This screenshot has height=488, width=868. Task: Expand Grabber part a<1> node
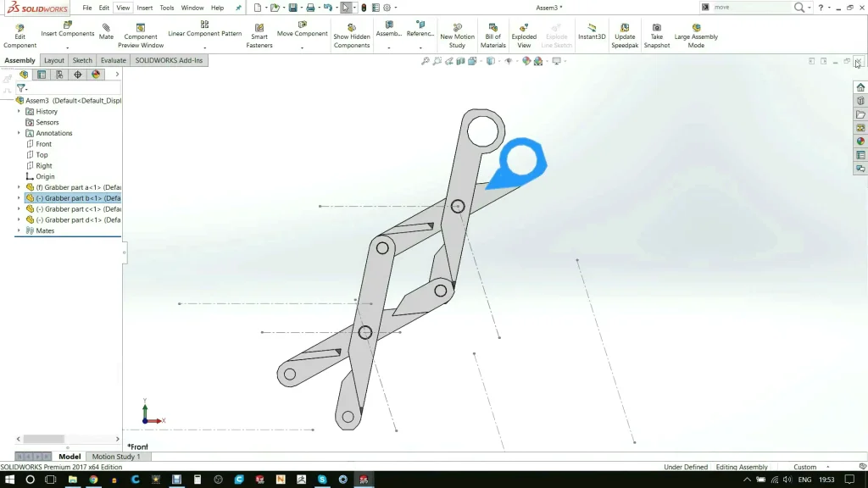pos(19,187)
